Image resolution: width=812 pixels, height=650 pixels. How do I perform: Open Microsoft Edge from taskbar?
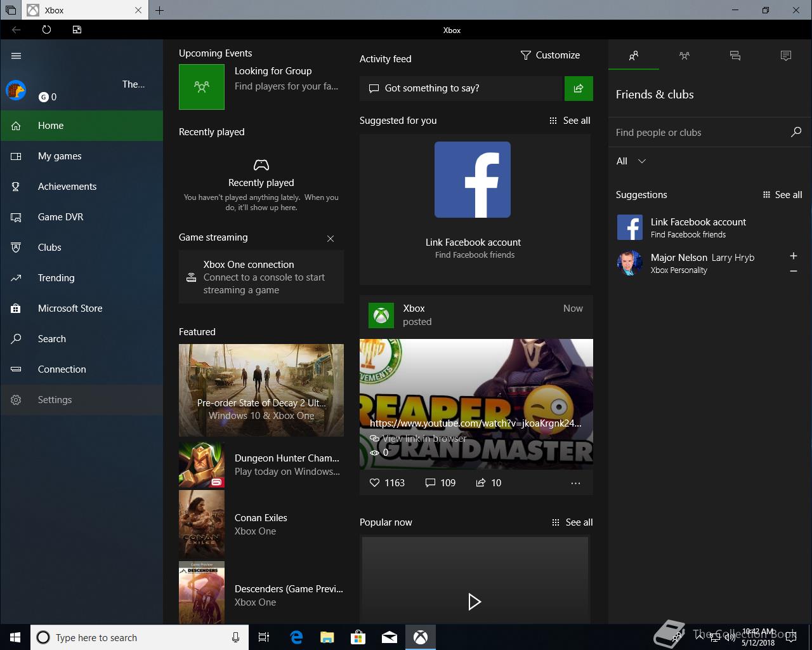(x=296, y=637)
